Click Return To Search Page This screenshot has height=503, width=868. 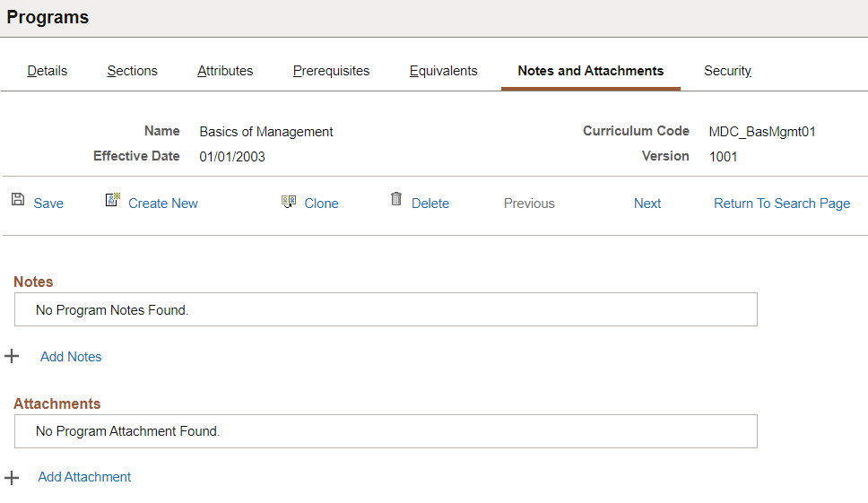tap(782, 204)
